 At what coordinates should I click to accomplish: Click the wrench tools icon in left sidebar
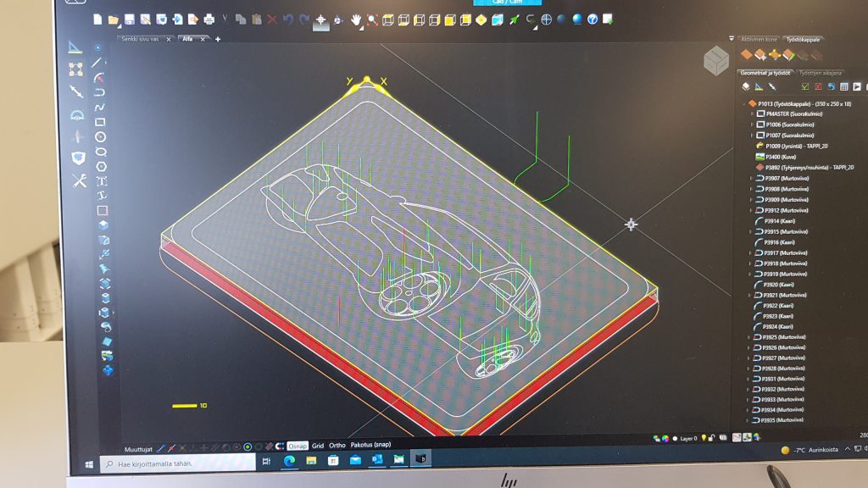79,180
